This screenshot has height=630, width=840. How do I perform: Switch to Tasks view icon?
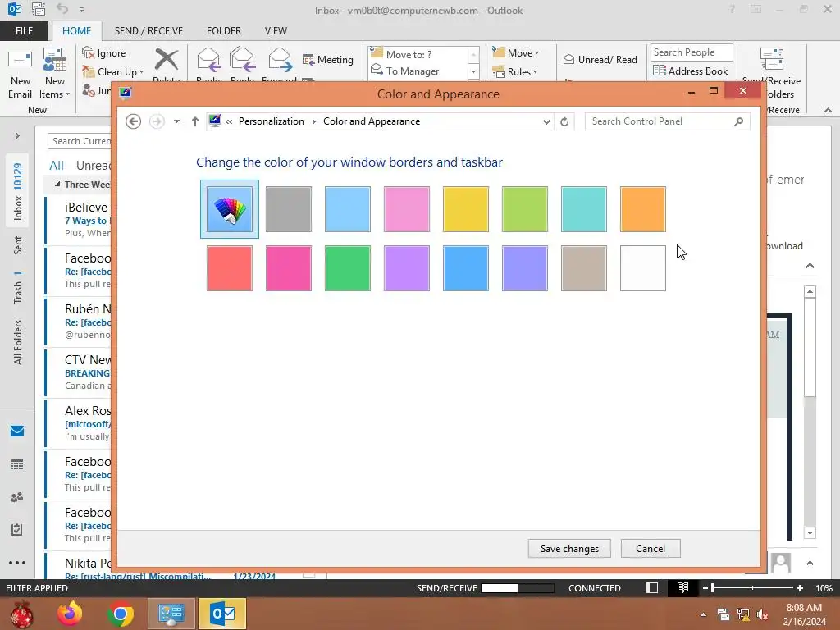(17, 530)
